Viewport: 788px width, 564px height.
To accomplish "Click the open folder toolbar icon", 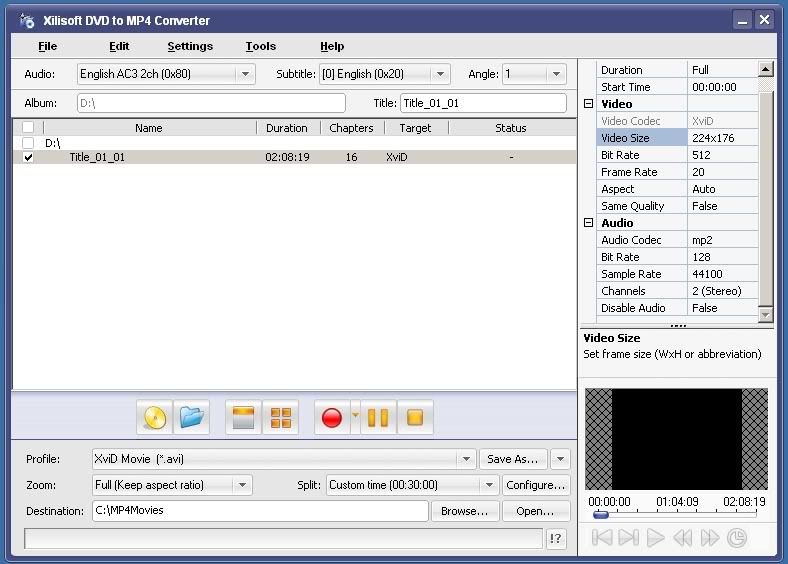I will pos(192,417).
